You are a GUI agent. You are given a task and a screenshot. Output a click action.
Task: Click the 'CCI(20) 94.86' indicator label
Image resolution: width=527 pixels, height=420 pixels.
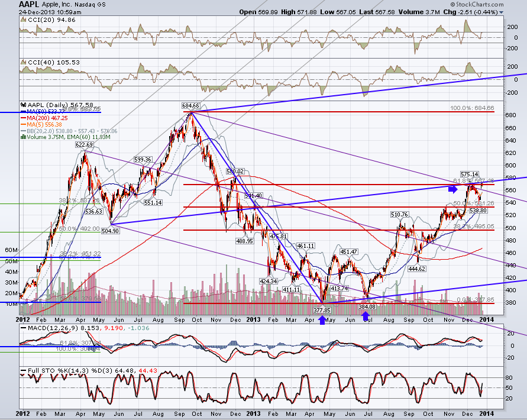(x=51, y=20)
